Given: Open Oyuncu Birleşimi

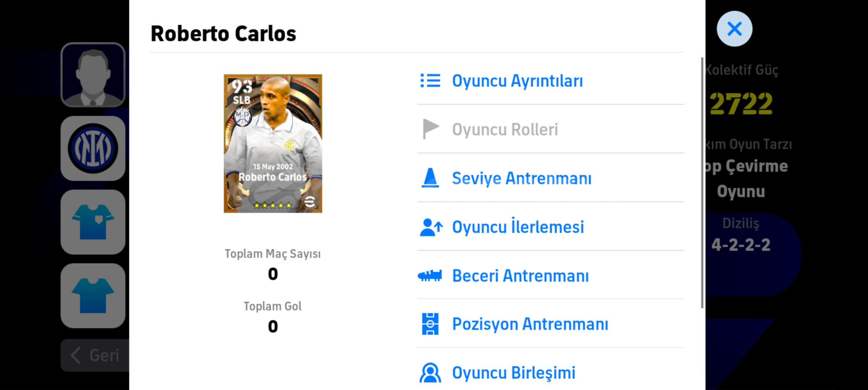Looking at the screenshot, I should 551,372.
